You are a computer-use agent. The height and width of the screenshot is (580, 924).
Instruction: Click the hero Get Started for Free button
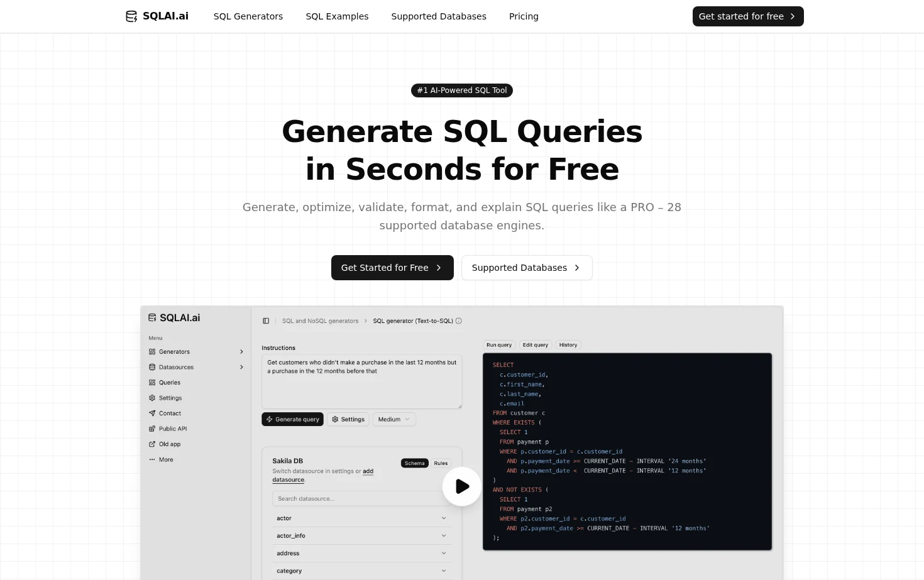pyautogui.click(x=392, y=268)
